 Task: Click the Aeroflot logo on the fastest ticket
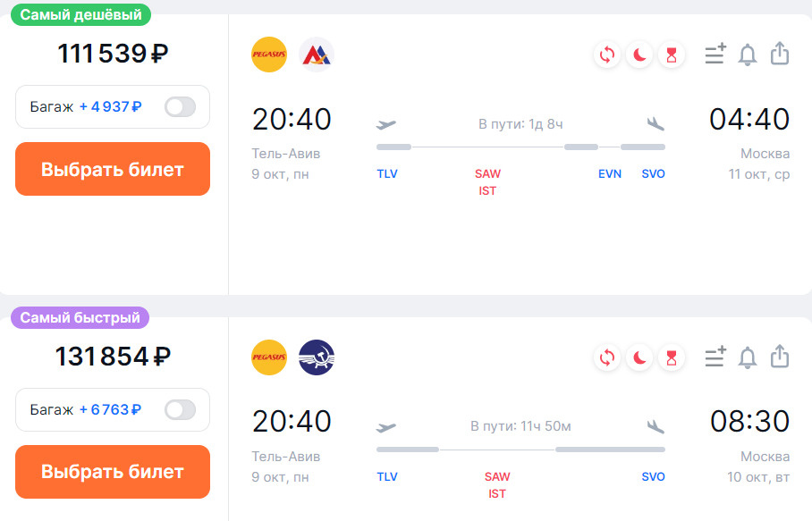pos(317,357)
